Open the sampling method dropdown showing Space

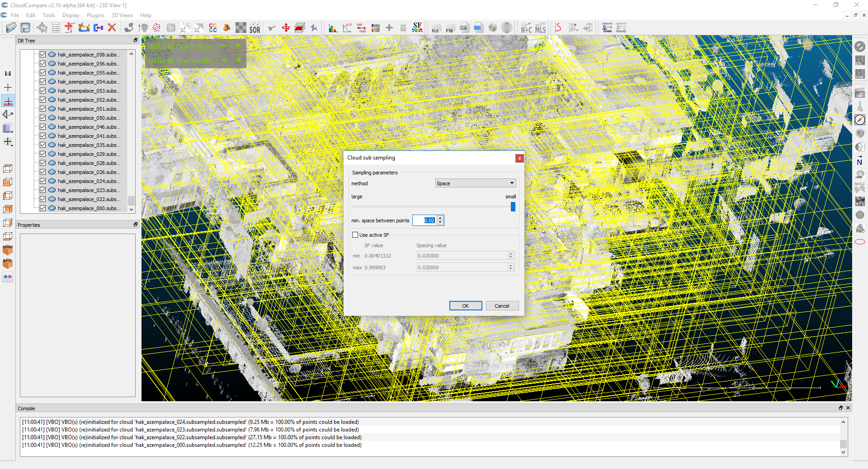(x=476, y=183)
